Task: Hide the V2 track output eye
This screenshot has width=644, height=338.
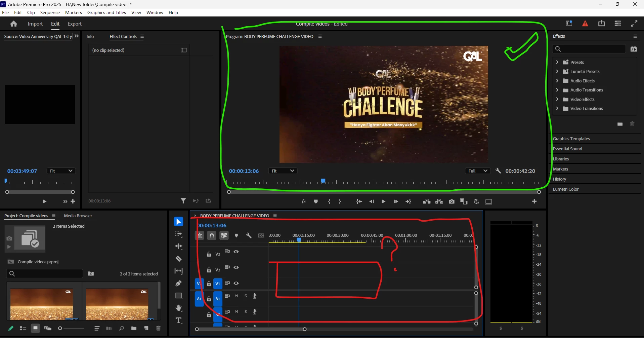Action: click(x=236, y=267)
